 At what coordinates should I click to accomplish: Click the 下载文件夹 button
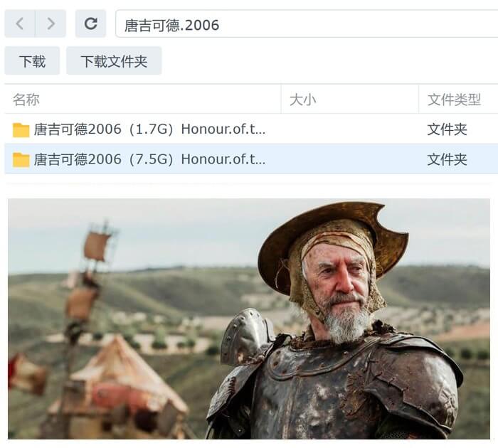(x=114, y=61)
